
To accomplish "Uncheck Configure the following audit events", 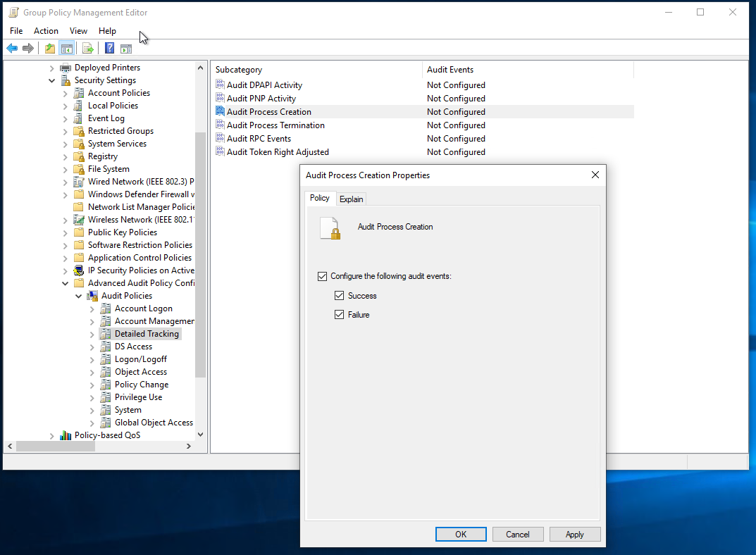I will pos(323,276).
